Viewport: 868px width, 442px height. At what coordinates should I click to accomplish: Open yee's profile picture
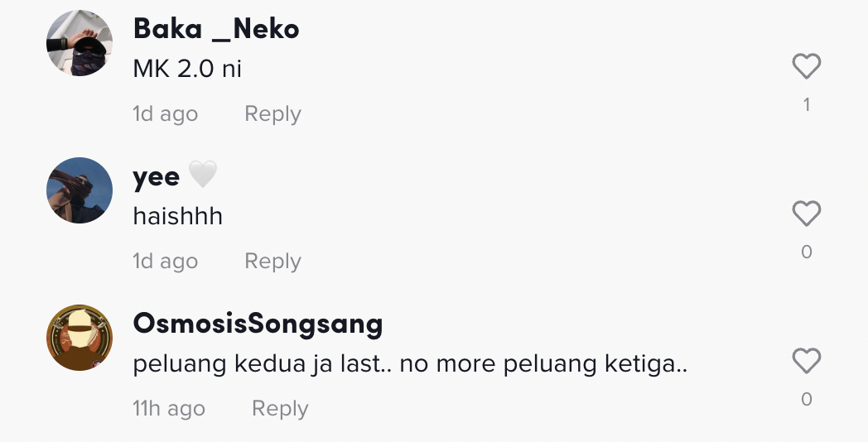(x=80, y=190)
